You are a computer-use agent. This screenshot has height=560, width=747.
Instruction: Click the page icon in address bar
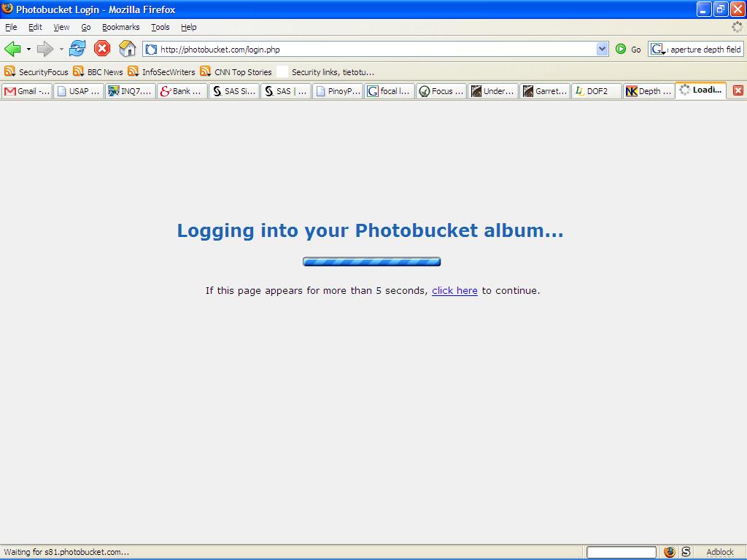click(151, 49)
